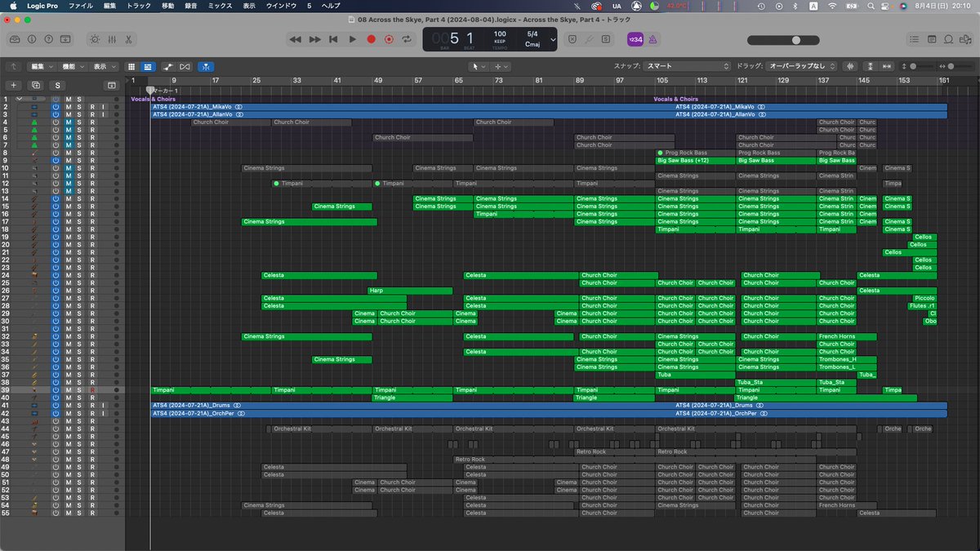The image size is (980, 551).
Task: Click the Rewind transport button
Action: pyautogui.click(x=295, y=39)
